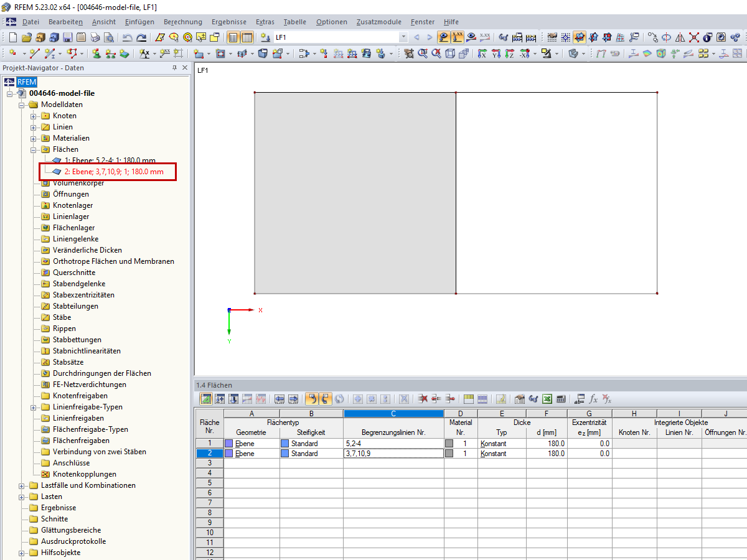Select the row 2 header in table
747x560 pixels.
pos(209,454)
